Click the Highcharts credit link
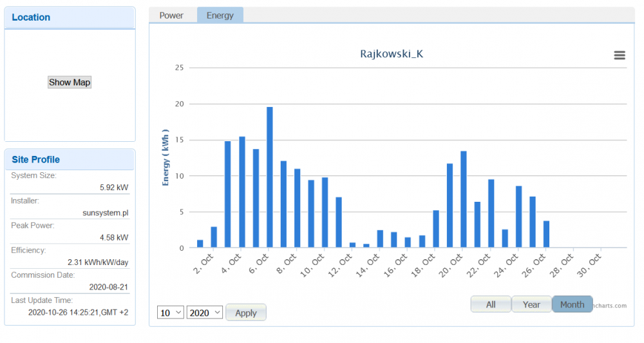 (609, 306)
